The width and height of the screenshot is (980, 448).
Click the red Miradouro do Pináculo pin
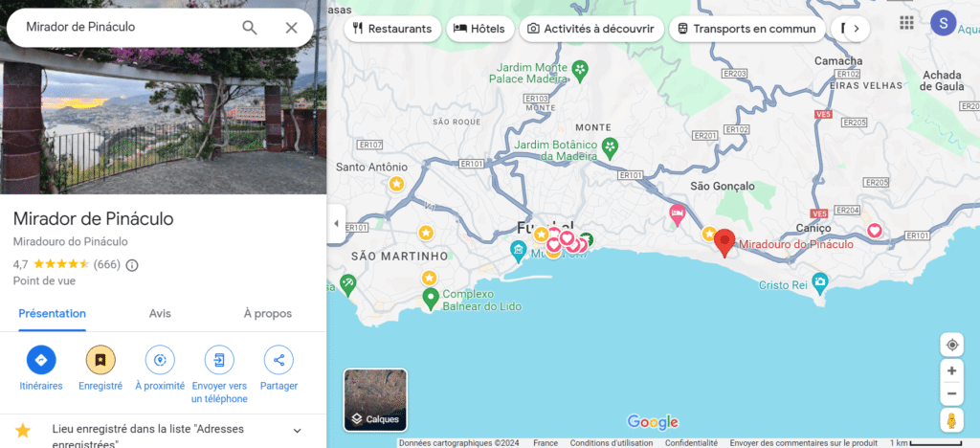click(x=724, y=243)
